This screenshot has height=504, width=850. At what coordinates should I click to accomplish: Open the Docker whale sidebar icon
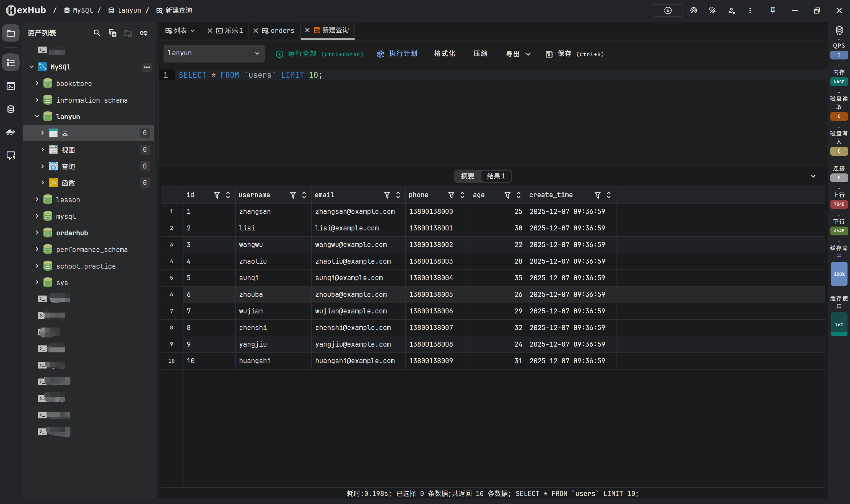click(11, 132)
